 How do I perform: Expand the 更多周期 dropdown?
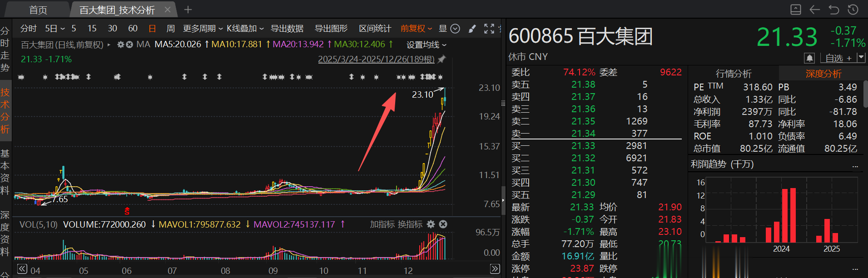pyautogui.click(x=203, y=29)
